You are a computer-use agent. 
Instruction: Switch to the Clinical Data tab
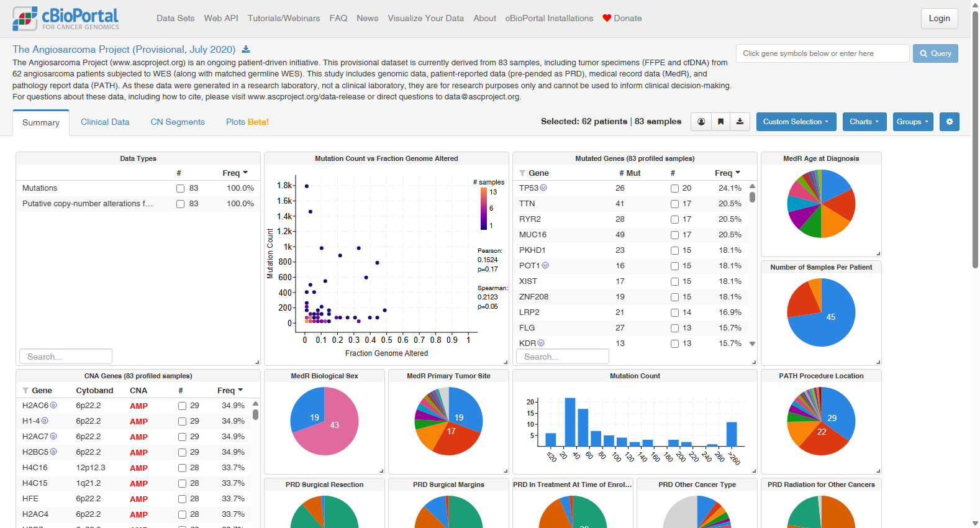coord(105,122)
